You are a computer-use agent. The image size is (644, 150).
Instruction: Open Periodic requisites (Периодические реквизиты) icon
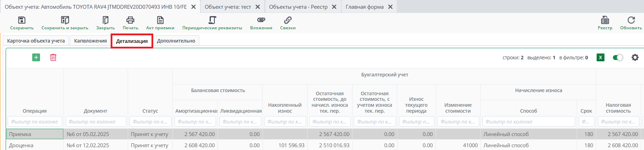coord(212,20)
